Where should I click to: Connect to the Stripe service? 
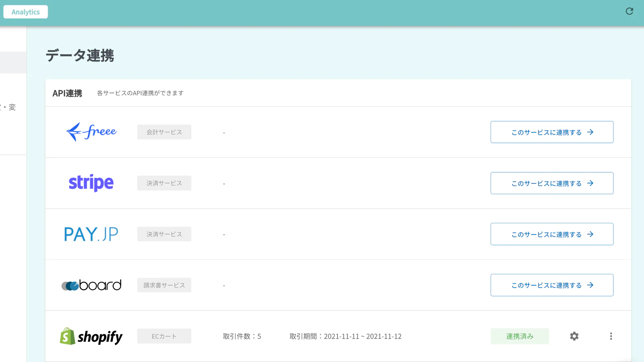[552, 183]
